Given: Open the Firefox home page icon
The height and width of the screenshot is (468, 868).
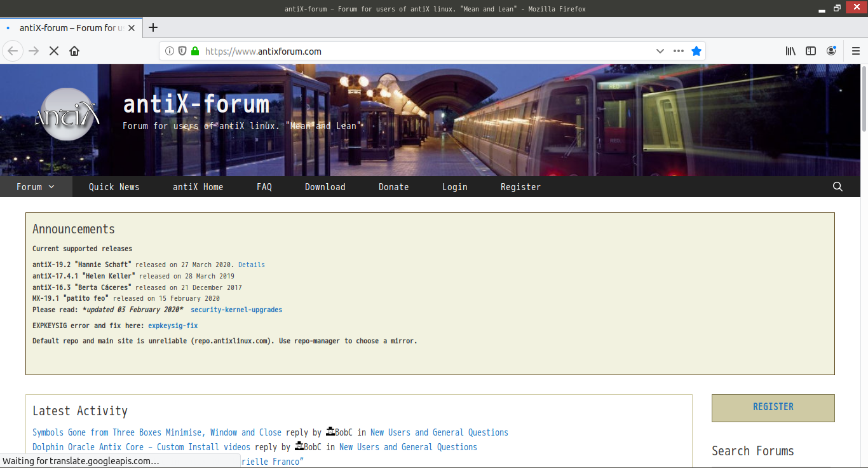Looking at the screenshot, I should [74, 51].
